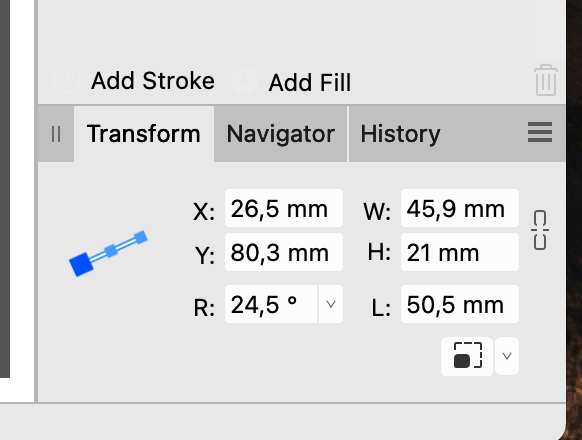This screenshot has height=440, width=582.
Task: Click the X position field 26,5 mm
Action: tap(284, 208)
